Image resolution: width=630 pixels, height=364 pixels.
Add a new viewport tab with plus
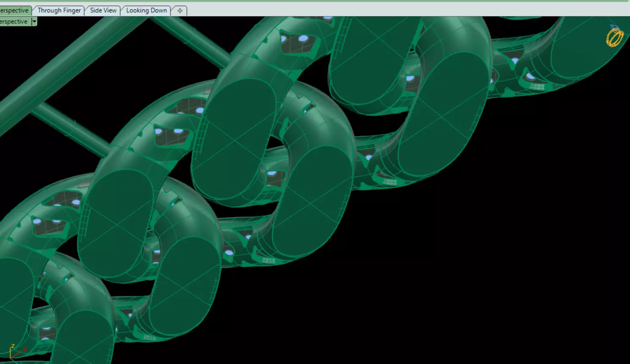pos(180,11)
